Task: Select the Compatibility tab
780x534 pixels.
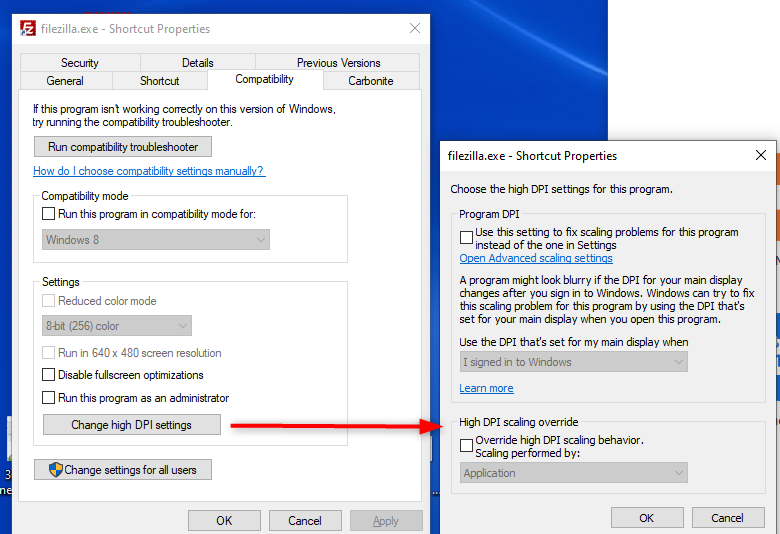Action: (x=265, y=79)
